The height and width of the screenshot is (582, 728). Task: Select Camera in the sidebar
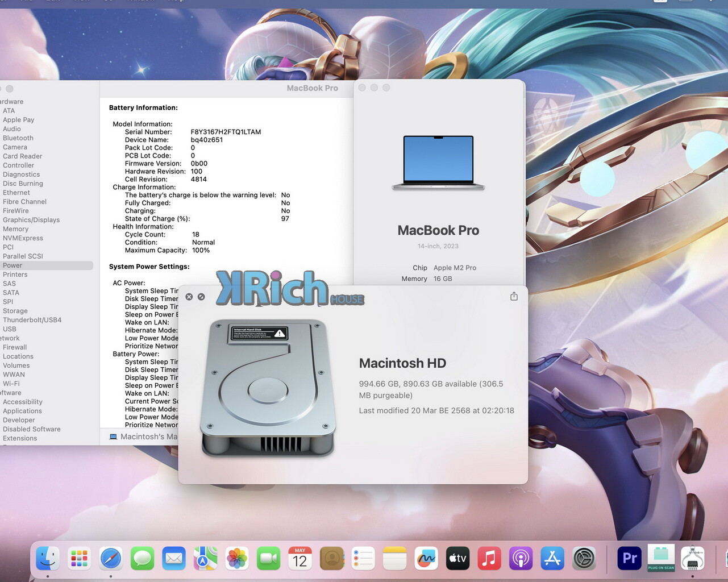pyautogui.click(x=15, y=147)
